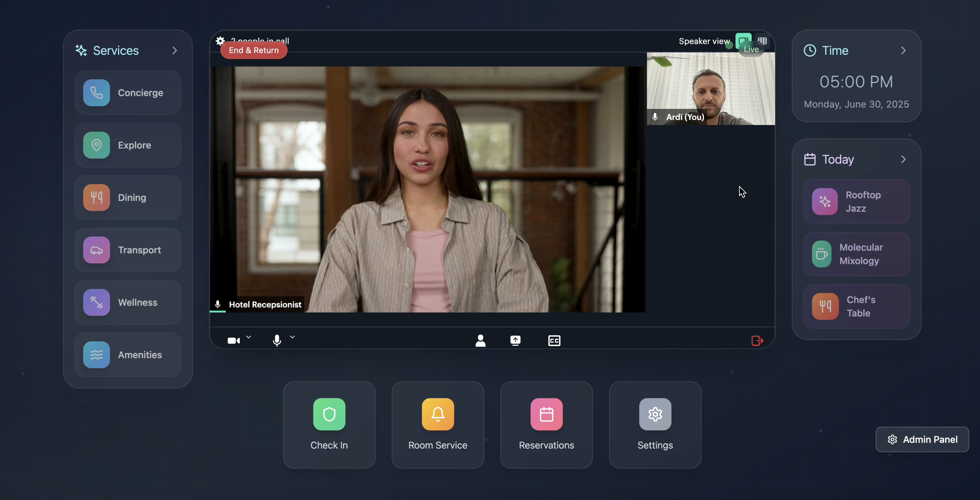The height and width of the screenshot is (500, 980).
Task: Toggle closed captions CC button
Action: [x=554, y=340]
